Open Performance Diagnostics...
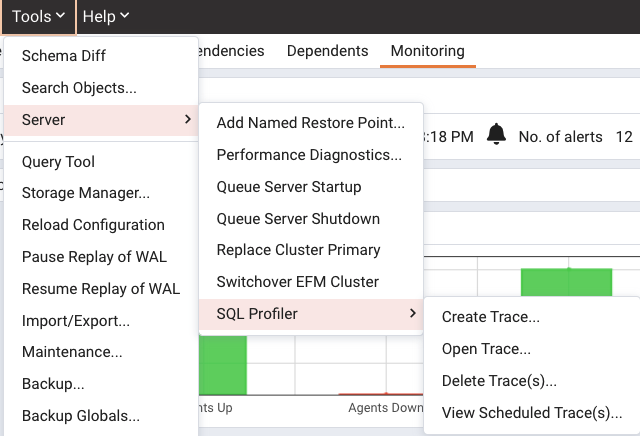640x436 pixels. 311,155
